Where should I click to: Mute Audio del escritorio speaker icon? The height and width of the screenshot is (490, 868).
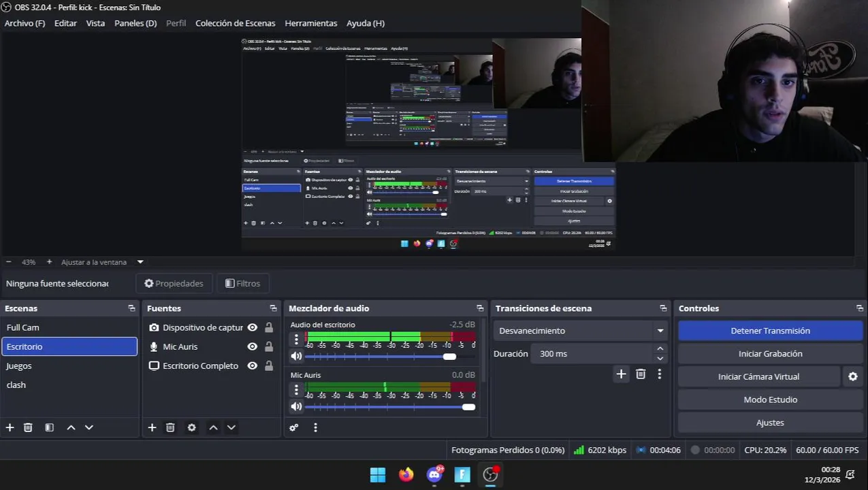click(296, 356)
